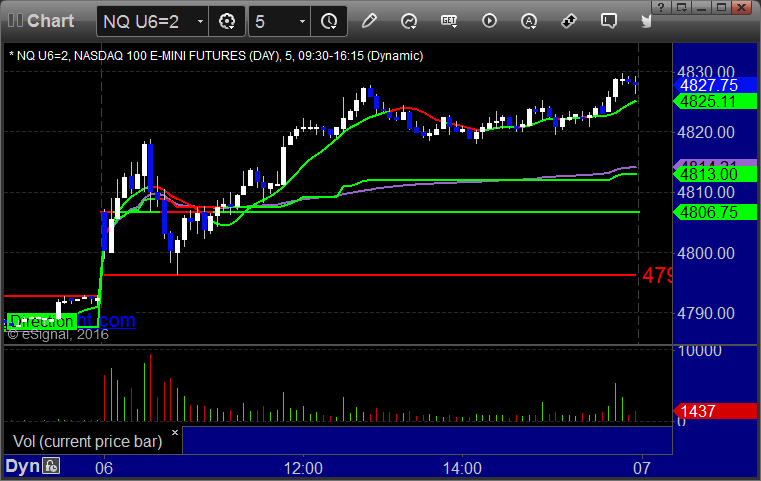Select the 4806.75 green price marker
This screenshot has width=761, height=481.
tap(714, 212)
